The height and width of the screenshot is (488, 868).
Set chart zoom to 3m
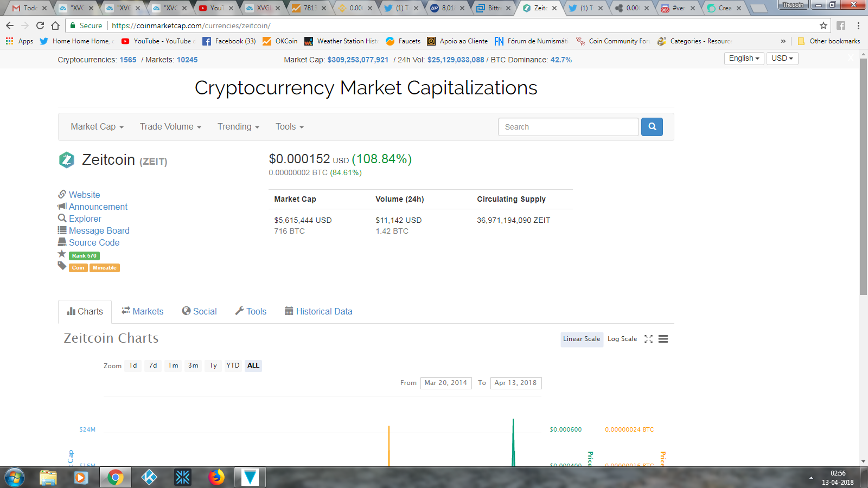coord(193,365)
